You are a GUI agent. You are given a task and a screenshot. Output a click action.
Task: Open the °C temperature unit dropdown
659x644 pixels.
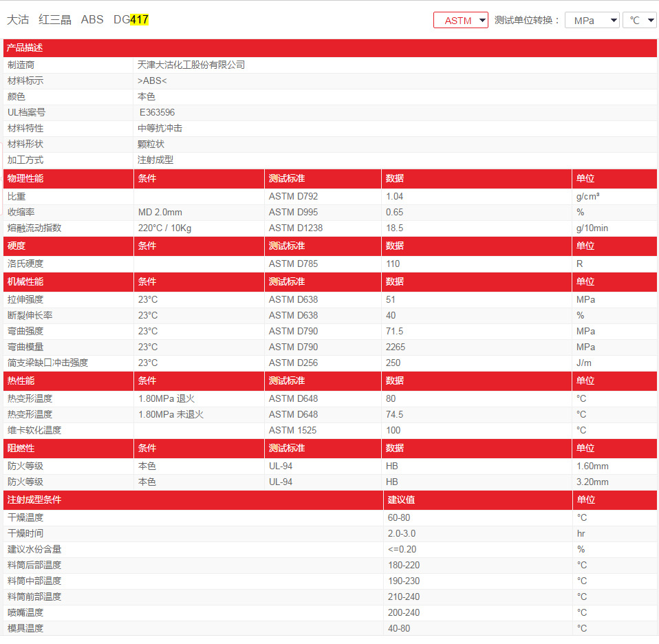coord(640,20)
